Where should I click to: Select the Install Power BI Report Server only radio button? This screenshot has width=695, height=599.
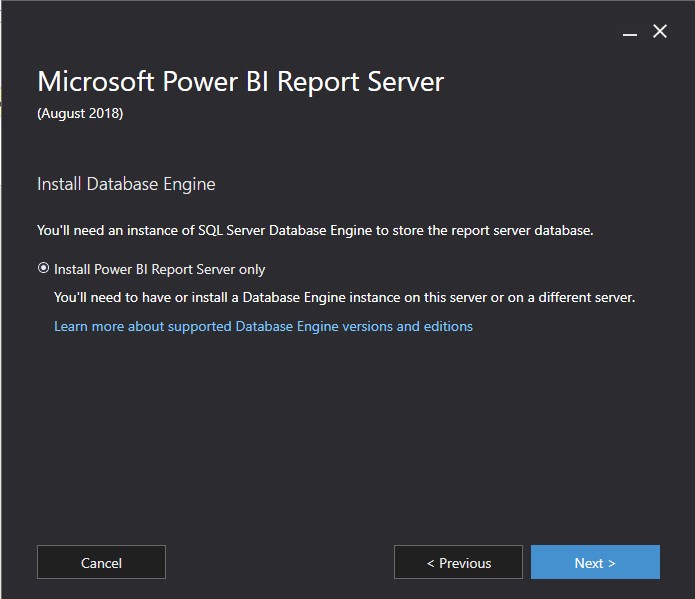(43, 269)
